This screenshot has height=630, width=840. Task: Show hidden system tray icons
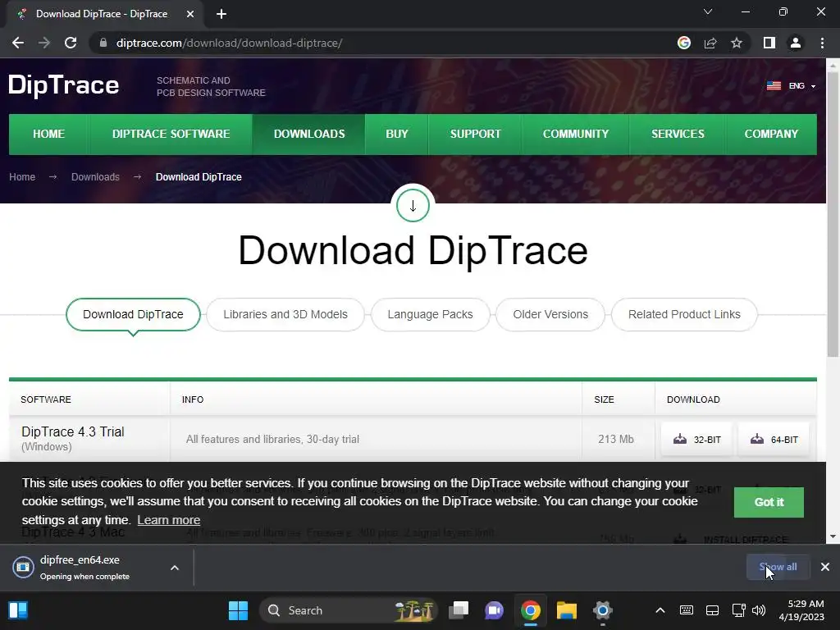(x=660, y=610)
